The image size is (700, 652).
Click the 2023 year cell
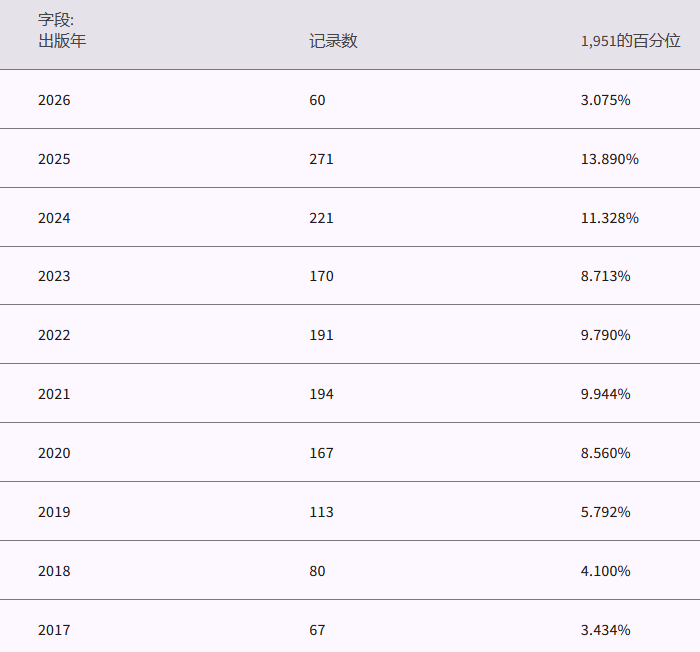(x=54, y=276)
